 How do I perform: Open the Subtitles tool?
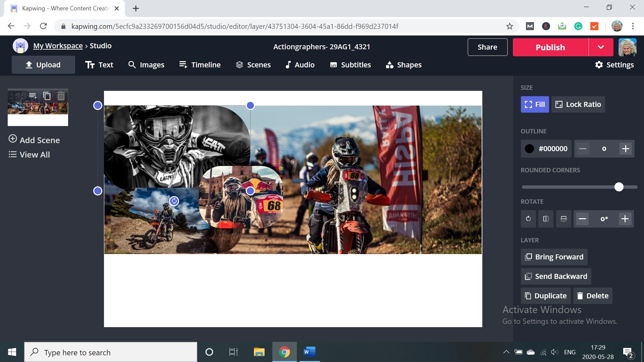[x=351, y=65]
